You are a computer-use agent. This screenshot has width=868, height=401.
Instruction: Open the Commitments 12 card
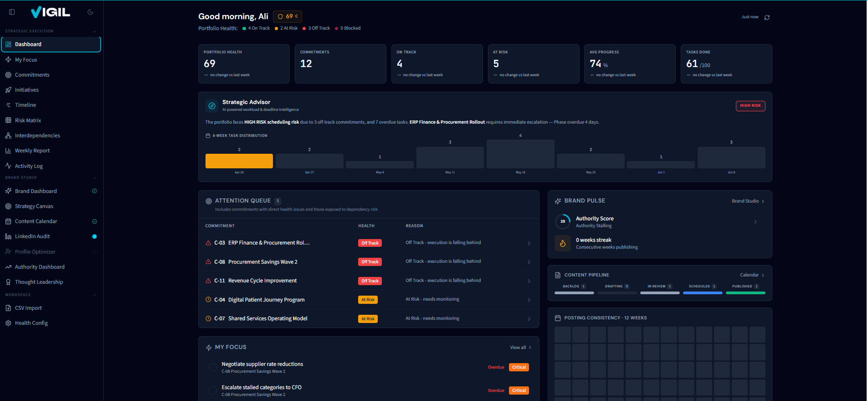[340, 64]
